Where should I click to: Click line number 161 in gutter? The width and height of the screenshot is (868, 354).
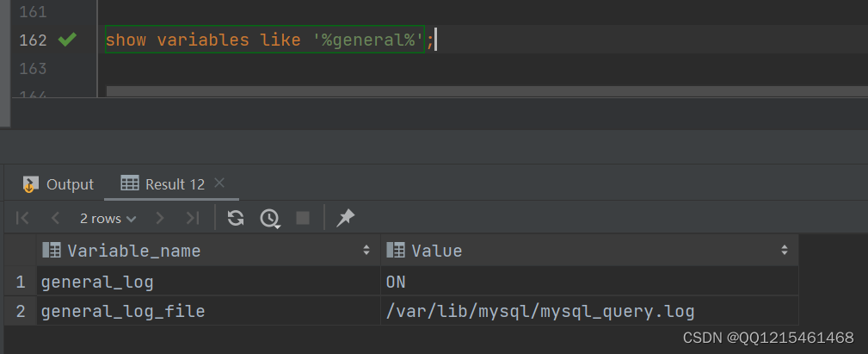point(34,12)
